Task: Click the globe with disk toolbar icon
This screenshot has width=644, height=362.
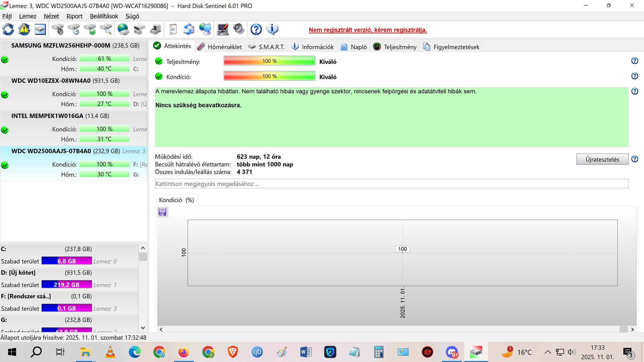Action: [123, 29]
